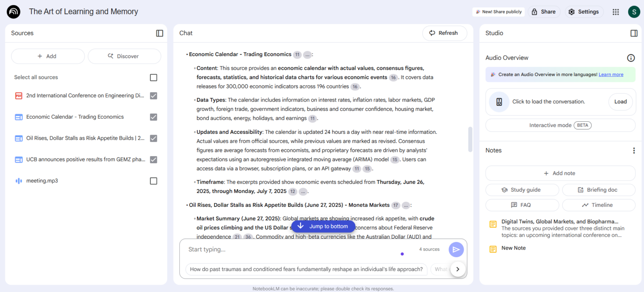The image size is (644, 292).
Task: Open the Google apps grid
Action: pos(615,12)
